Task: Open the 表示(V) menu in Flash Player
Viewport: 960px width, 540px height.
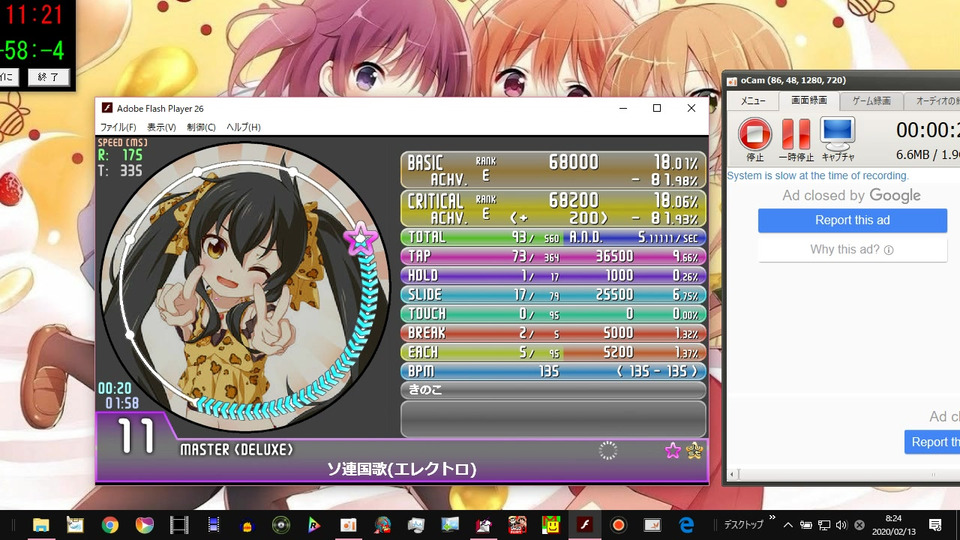Action: (161, 127)
